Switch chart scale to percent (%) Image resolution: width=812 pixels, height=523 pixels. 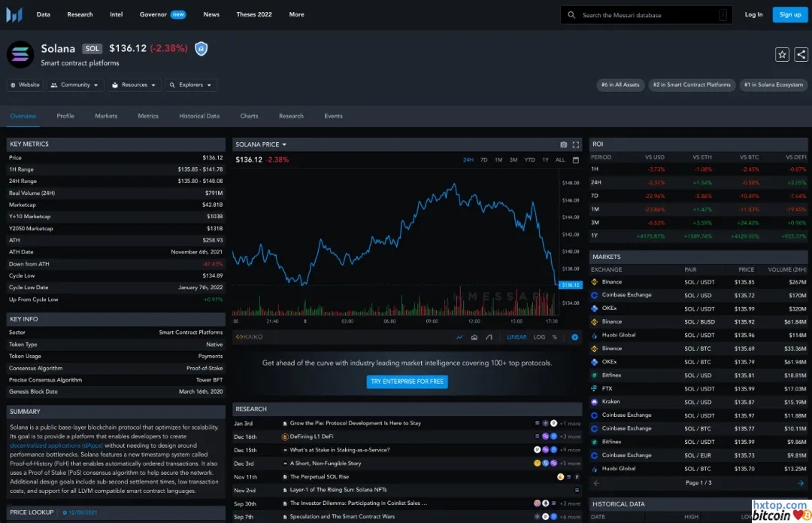coord(555,337)
